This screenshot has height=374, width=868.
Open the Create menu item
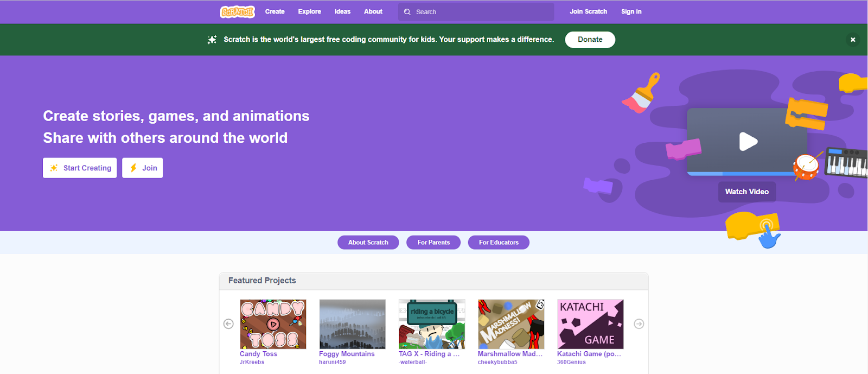tap(275, 11)
